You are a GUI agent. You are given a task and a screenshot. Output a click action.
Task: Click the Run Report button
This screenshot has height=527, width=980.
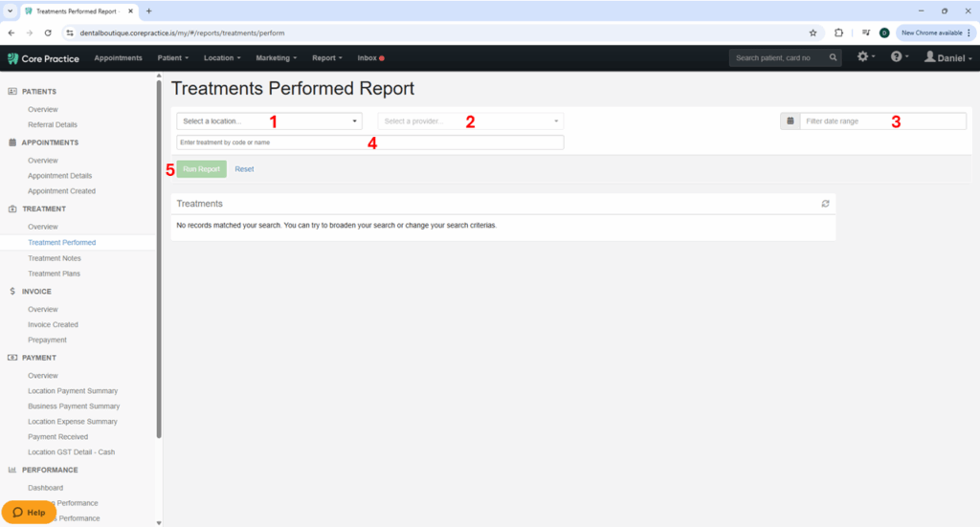click(x=201, y=169)
